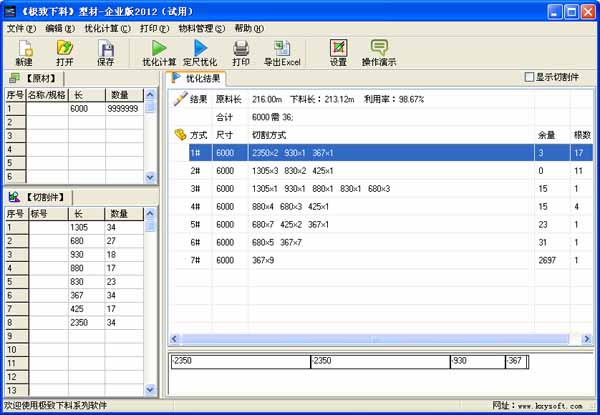Save using the 保存 toolbar icon
This screenshot has height=415, width=600.
(105, 48)
